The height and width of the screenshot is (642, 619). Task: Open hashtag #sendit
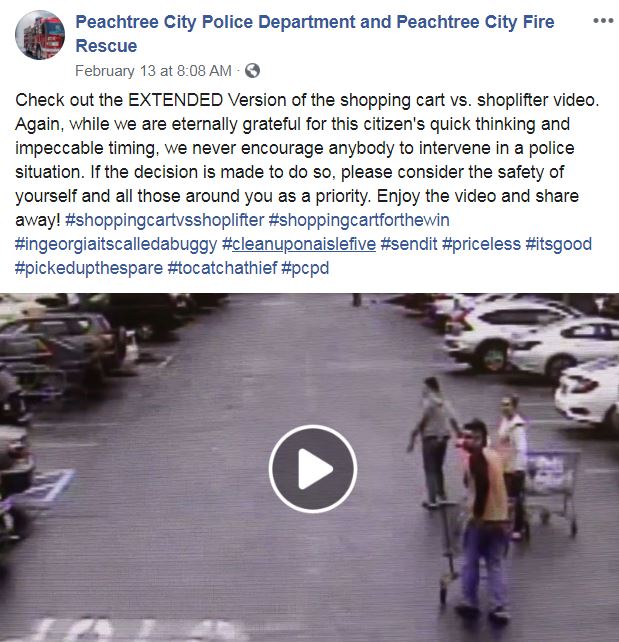tap(409, 244)
